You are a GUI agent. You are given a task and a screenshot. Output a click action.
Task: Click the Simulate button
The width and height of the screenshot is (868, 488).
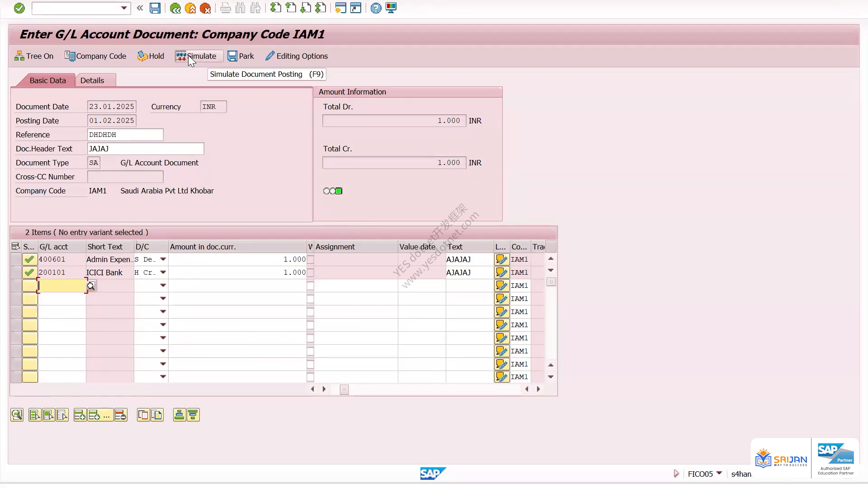coord(196,56)
